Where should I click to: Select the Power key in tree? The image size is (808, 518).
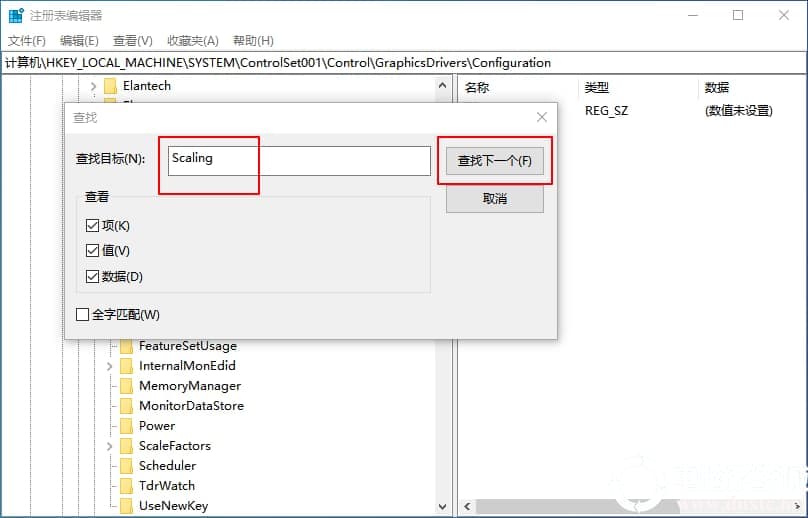click(157, 426)
